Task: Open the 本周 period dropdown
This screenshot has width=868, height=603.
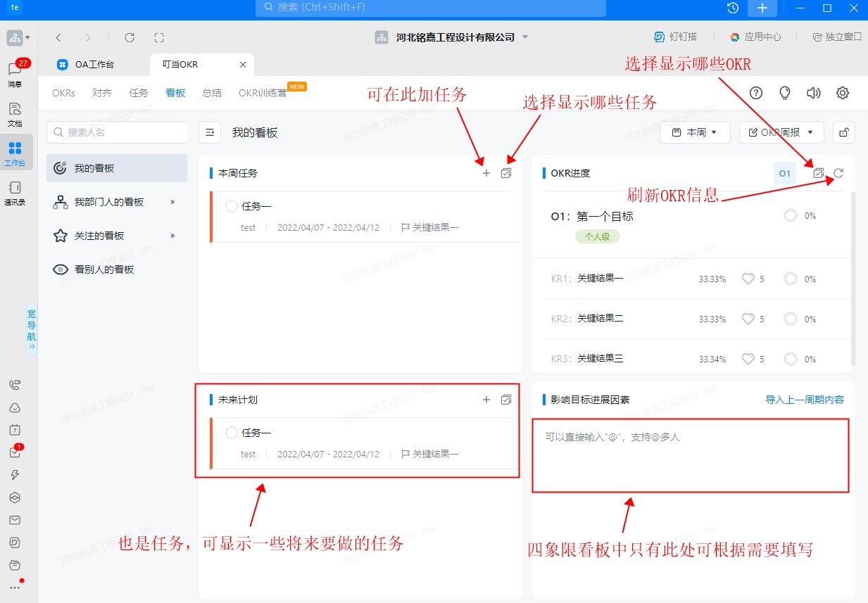Action: [693, 132]
